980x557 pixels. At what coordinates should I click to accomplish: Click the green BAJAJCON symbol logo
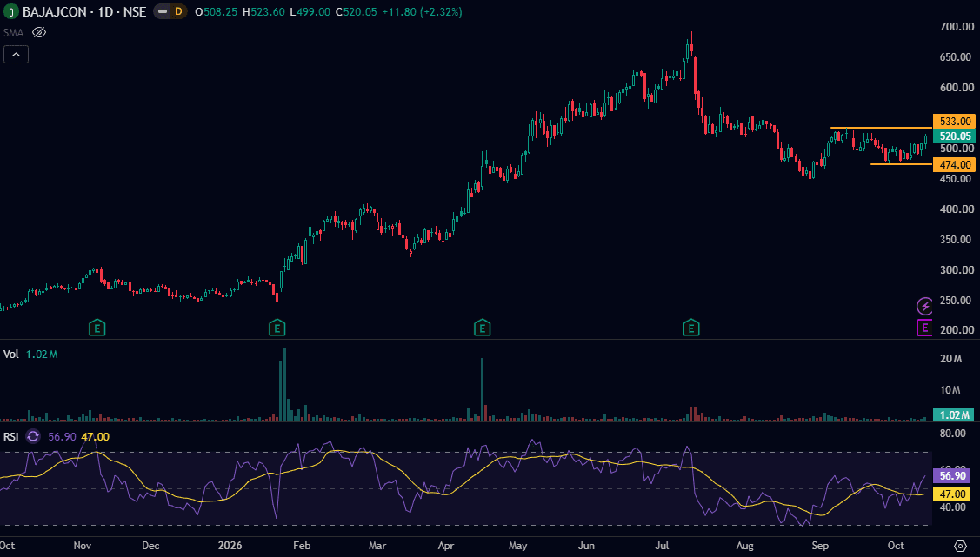pyautogui.click(x=10, y=11)
